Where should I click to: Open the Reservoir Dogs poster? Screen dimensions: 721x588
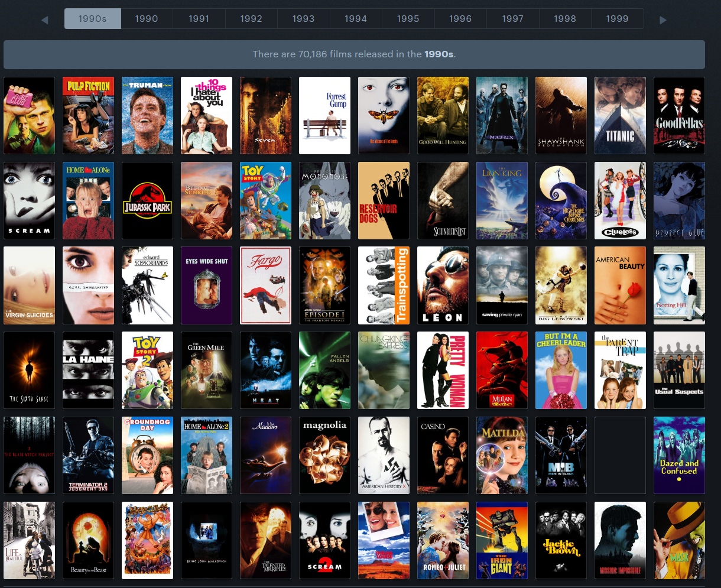pos(384,201)
